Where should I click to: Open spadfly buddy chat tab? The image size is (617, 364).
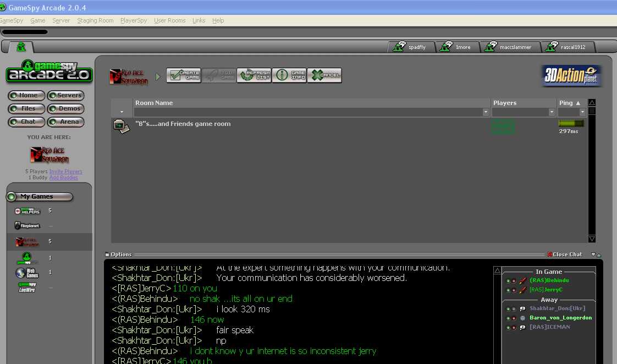coord(411,47)
